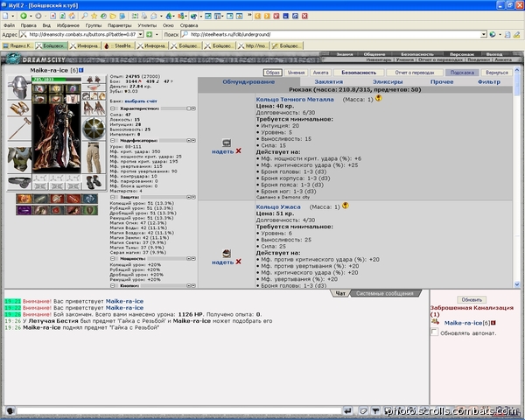Image resolution: width=525 pixels, height=420 pixels.
Task: Click the browser Home icon
Action: pos(72,16)
